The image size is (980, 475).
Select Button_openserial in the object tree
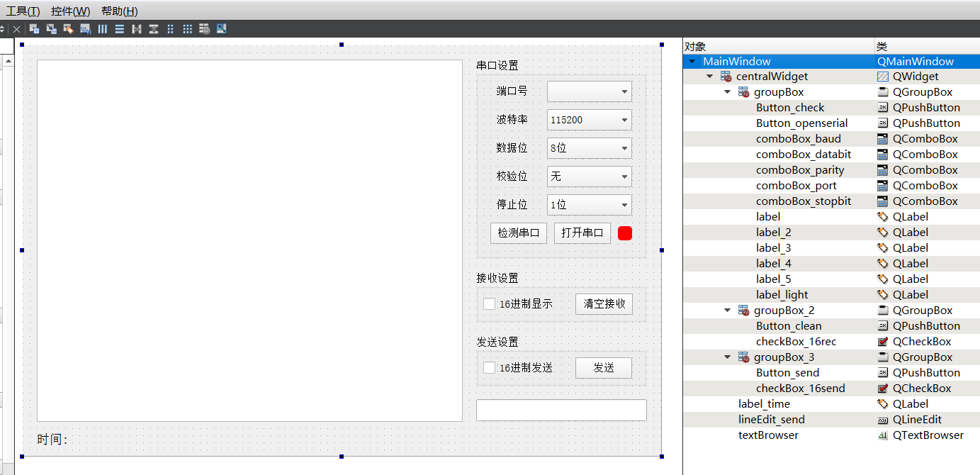coord(801,123)
